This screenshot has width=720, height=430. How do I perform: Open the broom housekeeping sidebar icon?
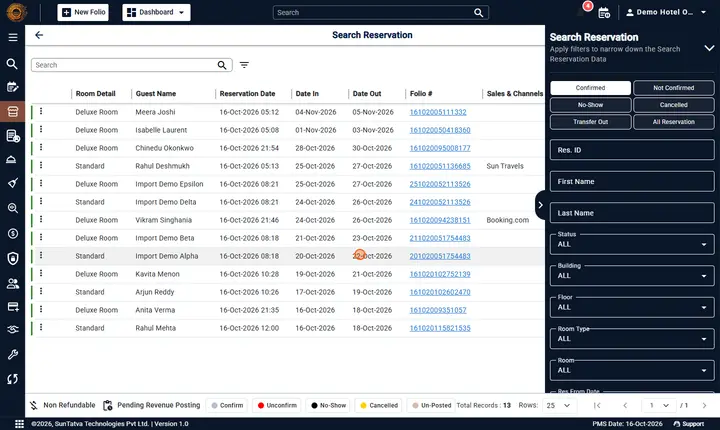(x=12, y=183)
